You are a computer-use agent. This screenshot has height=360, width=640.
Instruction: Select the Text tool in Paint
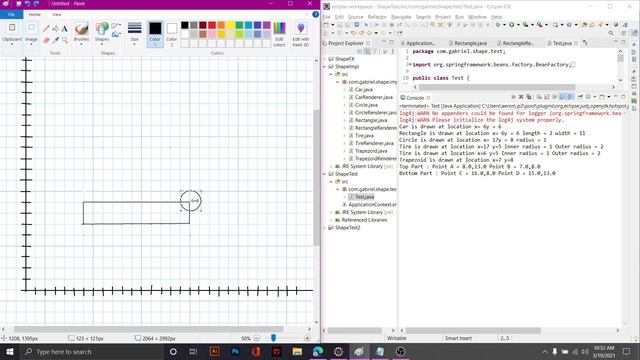pos(64,29)
